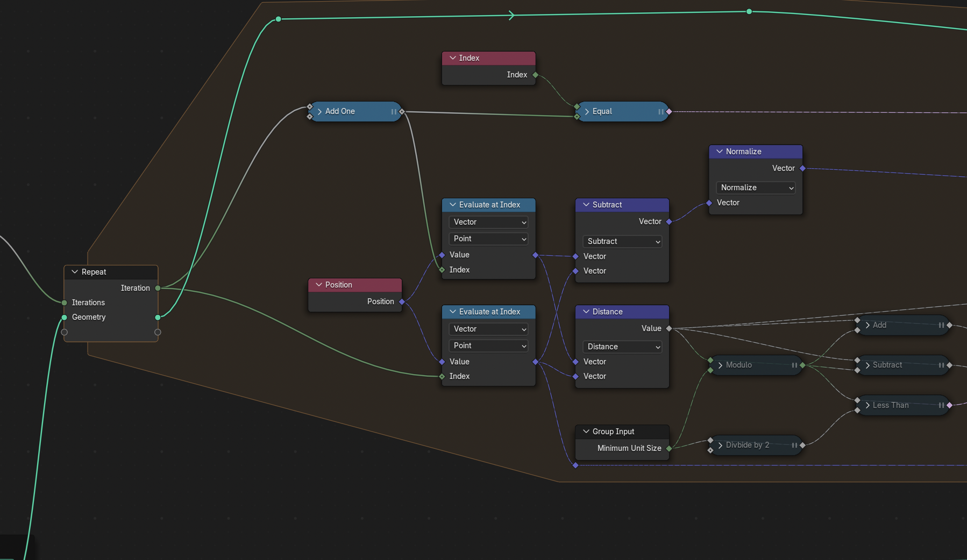Open lower Evaluate at Index Vector type dropdown
The image size is (967, 560).
point(488,329)
